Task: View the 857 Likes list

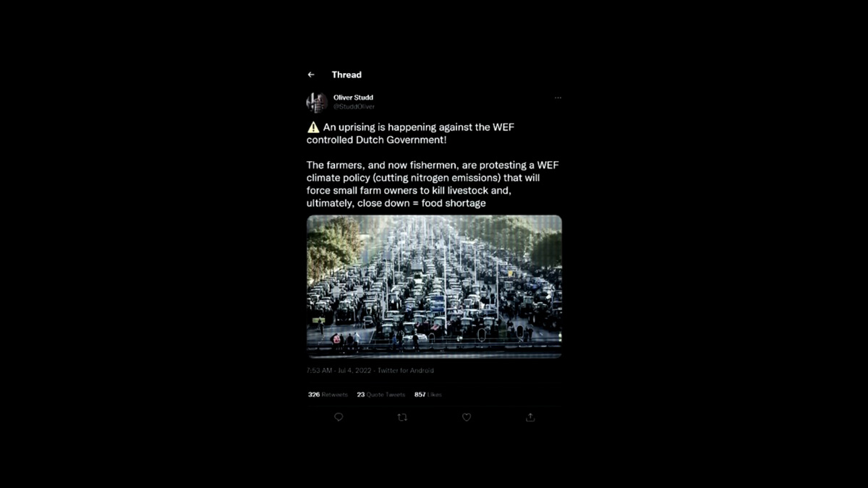Action: click(428, 395)
